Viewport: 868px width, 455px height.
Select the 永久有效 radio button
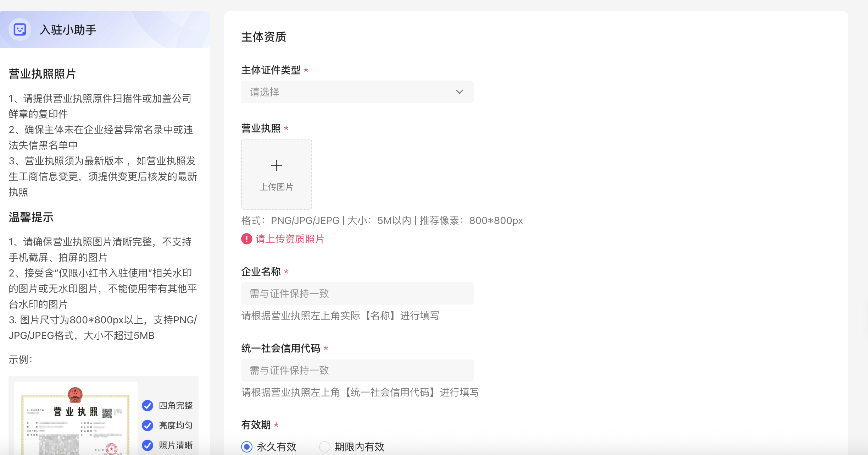247,446
